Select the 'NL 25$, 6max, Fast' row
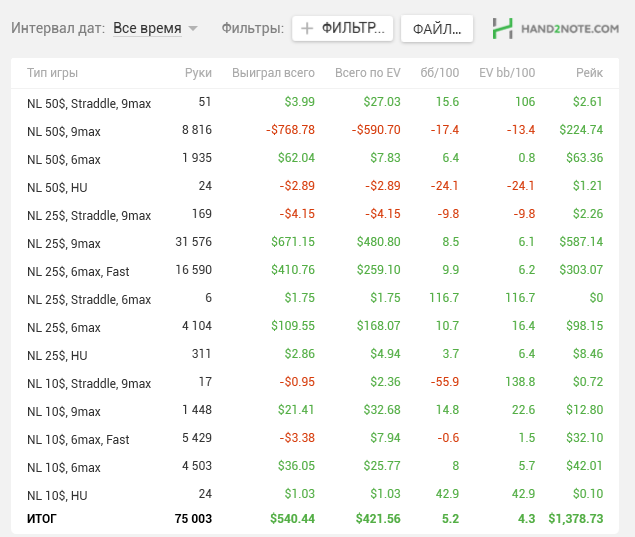The height and width of the screenshot is (537, 635). 315,271
